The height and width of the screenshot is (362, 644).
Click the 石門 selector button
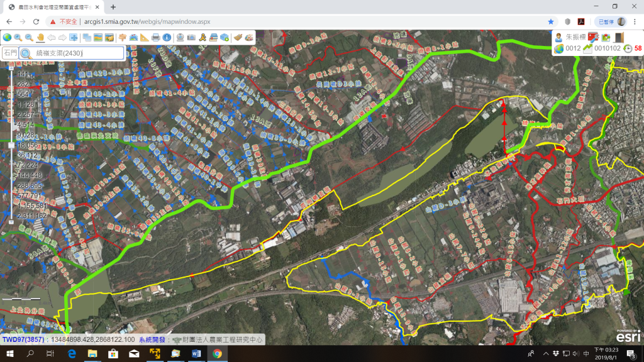point(10,53)
